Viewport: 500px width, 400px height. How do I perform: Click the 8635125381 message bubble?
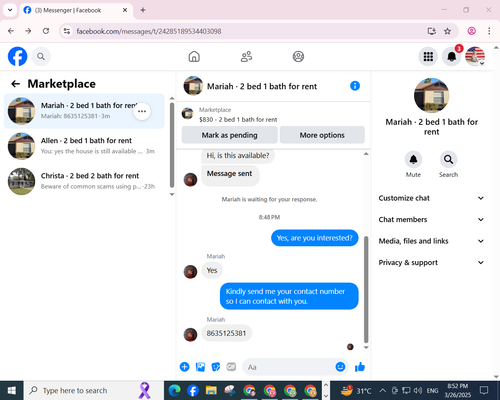coord(226,333)
